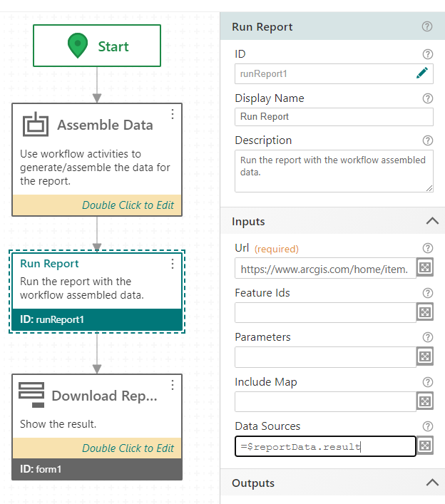The image size is (445, 504).
Task: Open Run Report activity options menu
Action: click(x=172, y=264)
